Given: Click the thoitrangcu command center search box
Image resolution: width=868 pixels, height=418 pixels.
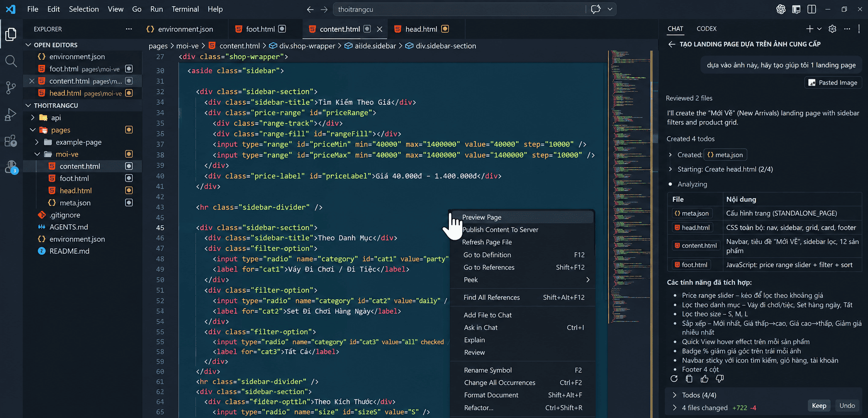Looking at the screenshot, I should (x=459, y=9).
